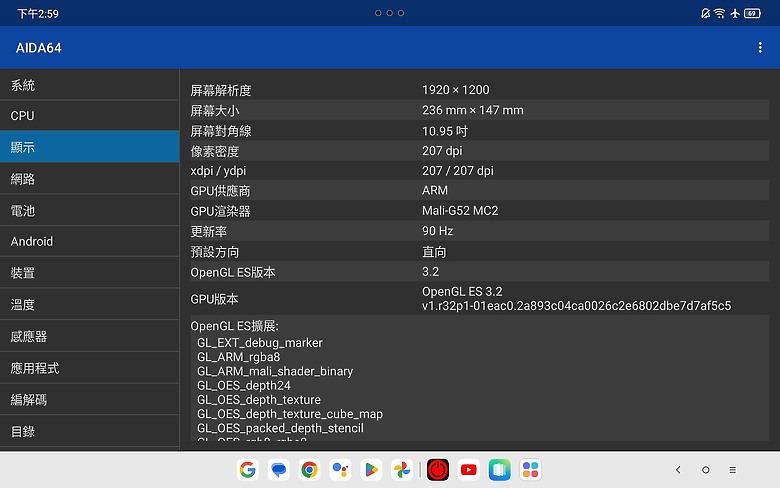Select the value Mali-G52 MC2
Viewport: 780px width, 488px height.
click(x=460, y=211)
